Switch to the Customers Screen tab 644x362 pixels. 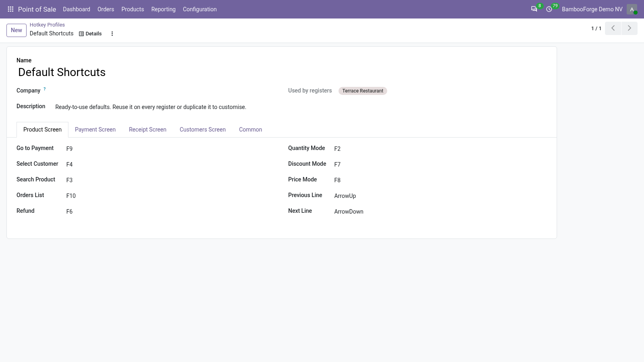tap(203, 130)
